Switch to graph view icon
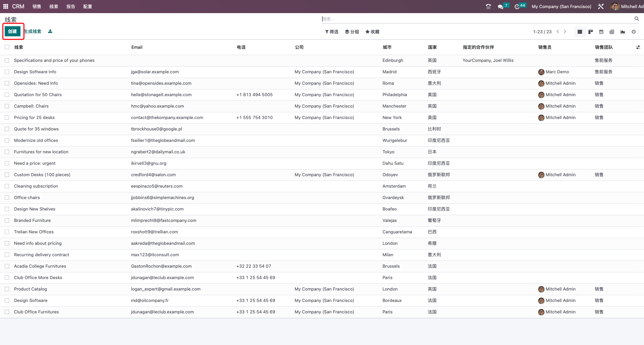The height and width of the screenshot is (345, 644). [622, 32]
